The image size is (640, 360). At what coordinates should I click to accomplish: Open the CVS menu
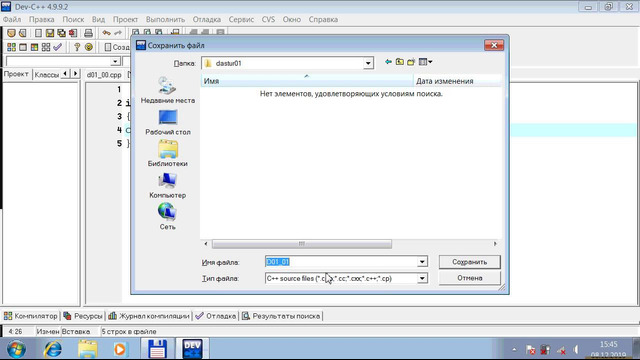[268, 20]
